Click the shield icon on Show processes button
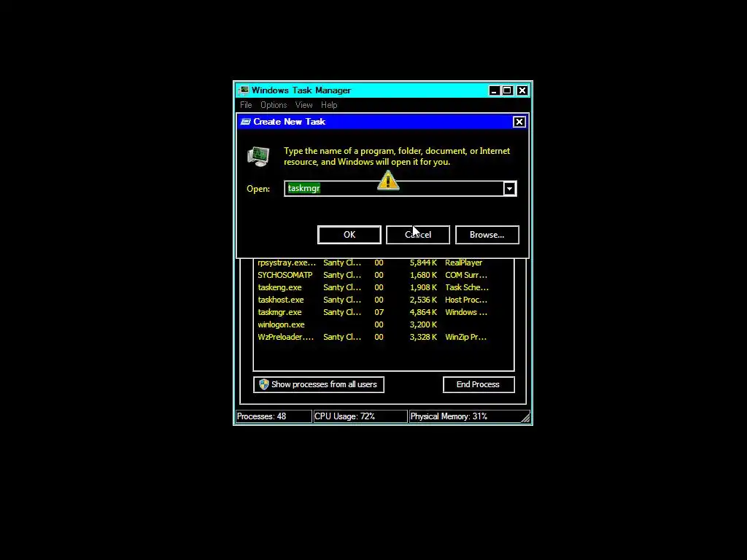747x560 pixels. pos(264,384)
